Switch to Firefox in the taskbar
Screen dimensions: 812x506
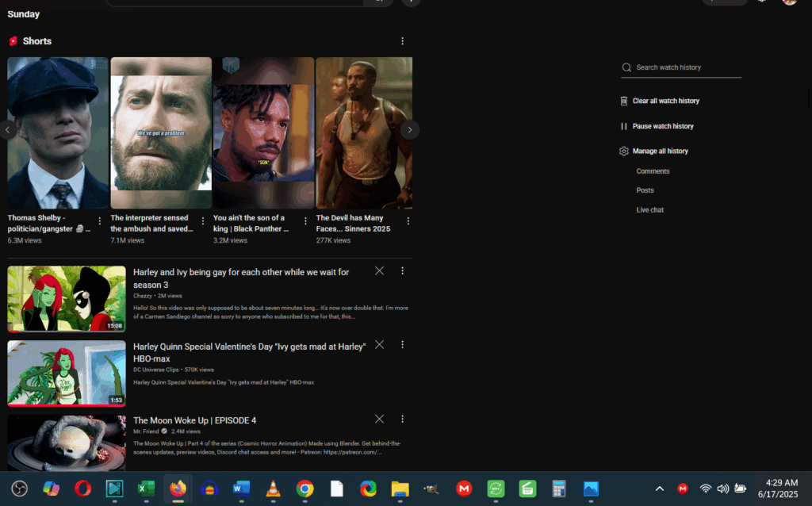click(178, 489)
